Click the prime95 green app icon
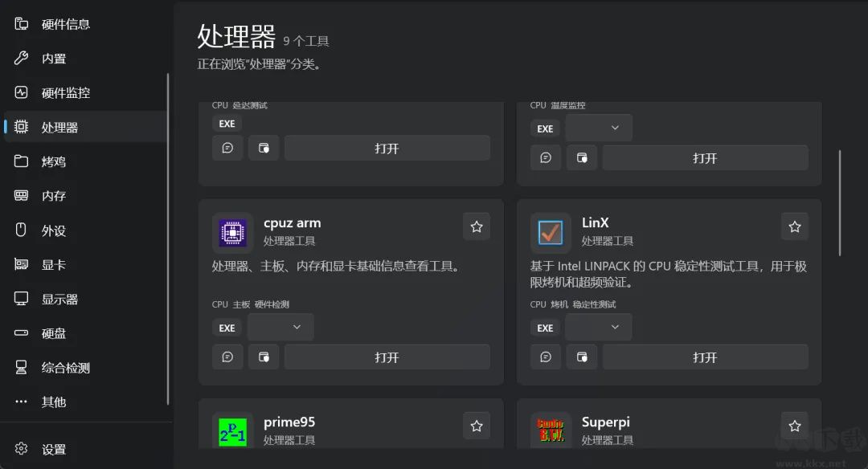868x469 pixels. click(232, 431)
